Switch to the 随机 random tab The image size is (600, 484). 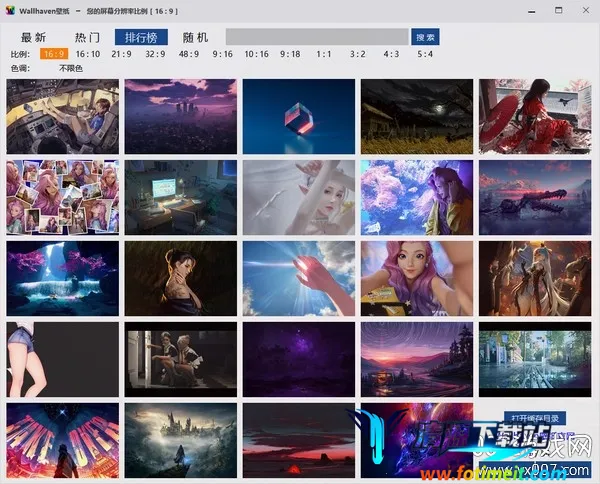[x=196, y=37]
